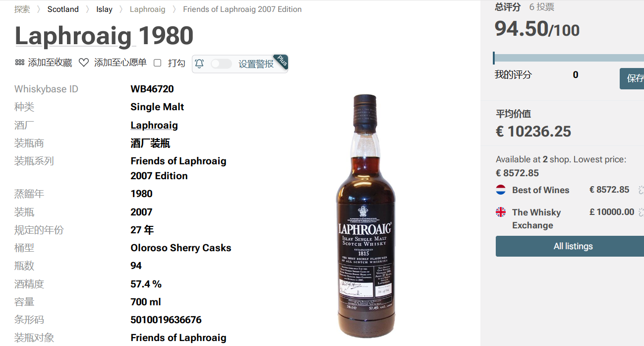Click the UK flag icon beside The Whisky Exchange

[x=501, y=212]
